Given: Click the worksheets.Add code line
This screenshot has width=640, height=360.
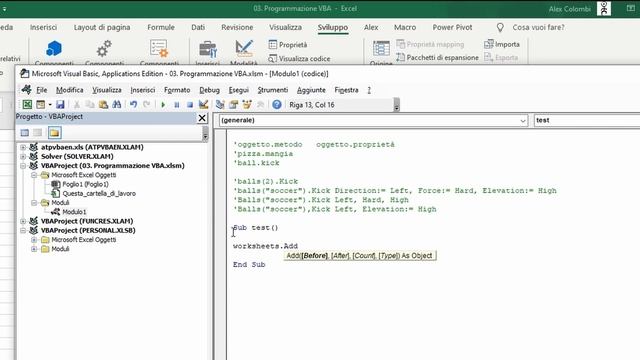Looking at the screenshot, I should click(x=265, y=246).
